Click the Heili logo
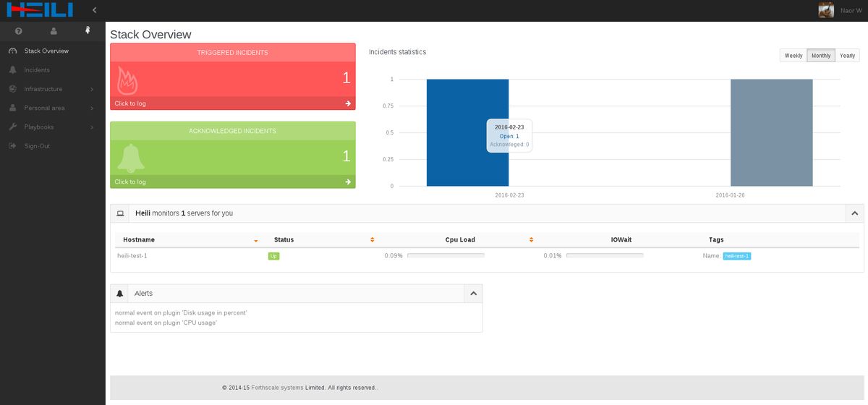This screenshot has width=868, height=405. [x=41, y=10]
